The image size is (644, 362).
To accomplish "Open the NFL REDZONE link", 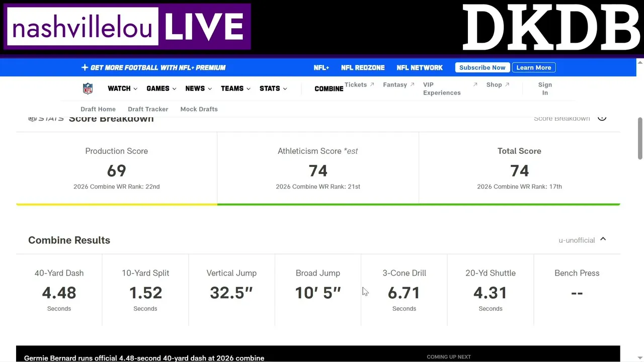I will click(363, 67).
